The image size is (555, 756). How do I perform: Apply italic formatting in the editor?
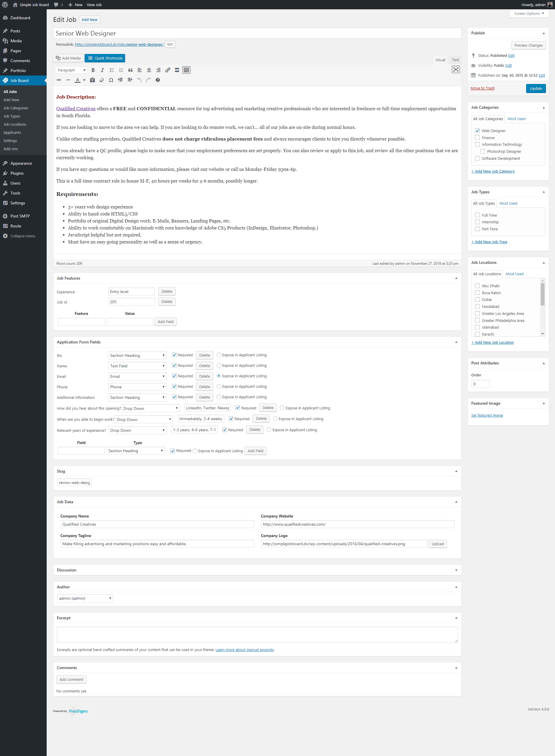pos(102,70)
